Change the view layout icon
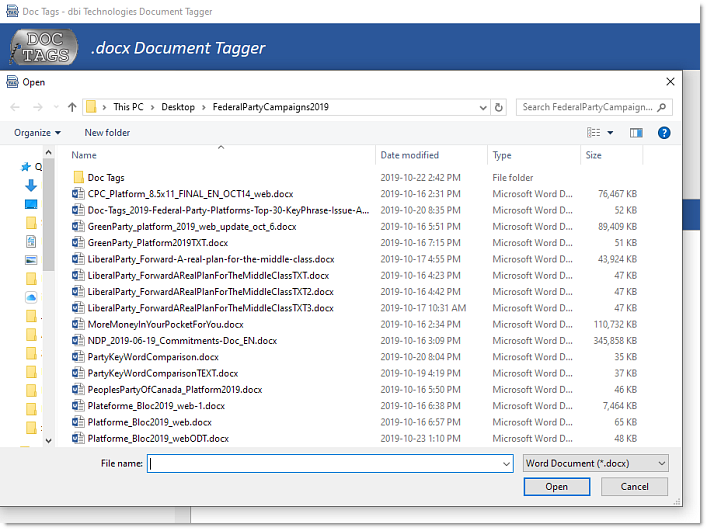 pos(593,132)
